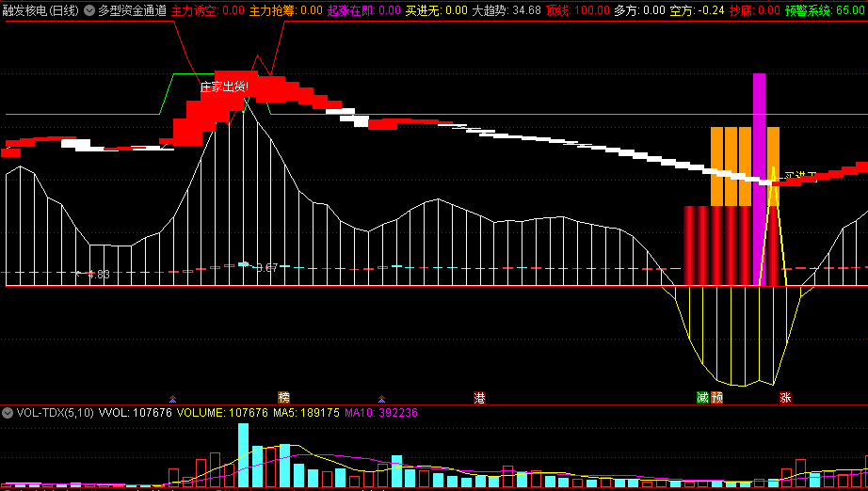Click the orange 预 marker icon

(x=716, y=398)
